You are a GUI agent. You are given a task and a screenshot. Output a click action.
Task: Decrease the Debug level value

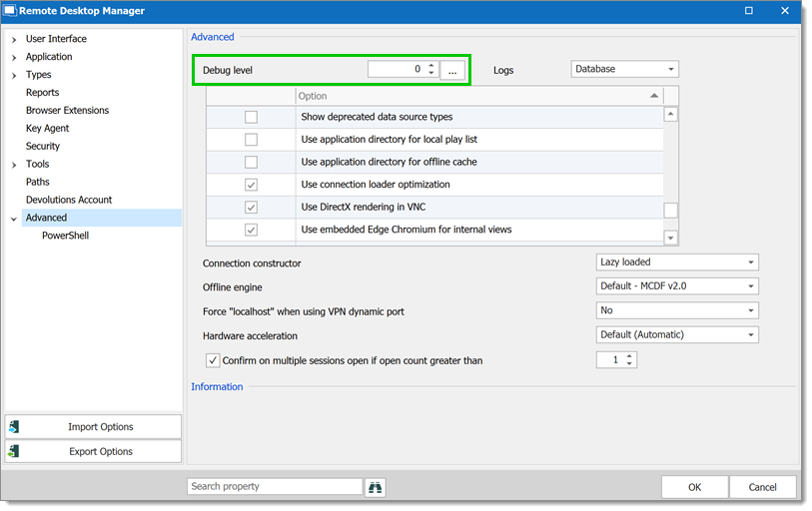430,73
